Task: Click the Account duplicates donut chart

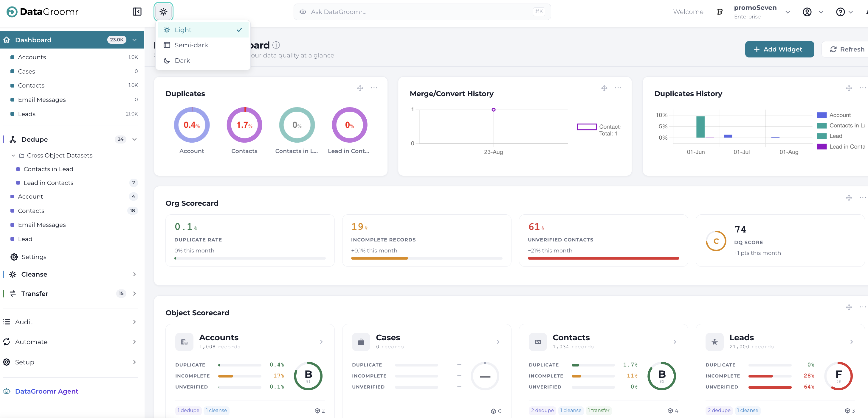Action: 192,125
